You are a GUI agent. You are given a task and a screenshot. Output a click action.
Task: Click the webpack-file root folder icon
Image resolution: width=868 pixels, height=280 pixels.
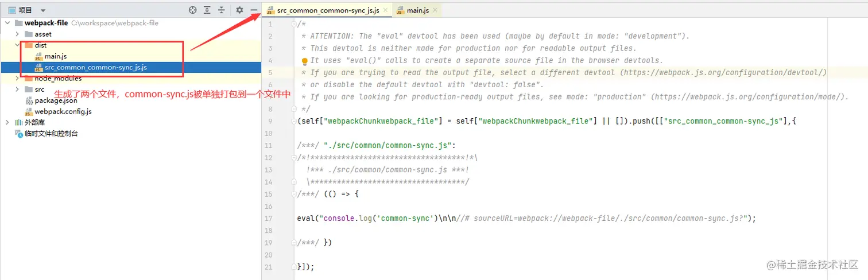[18, 24]
